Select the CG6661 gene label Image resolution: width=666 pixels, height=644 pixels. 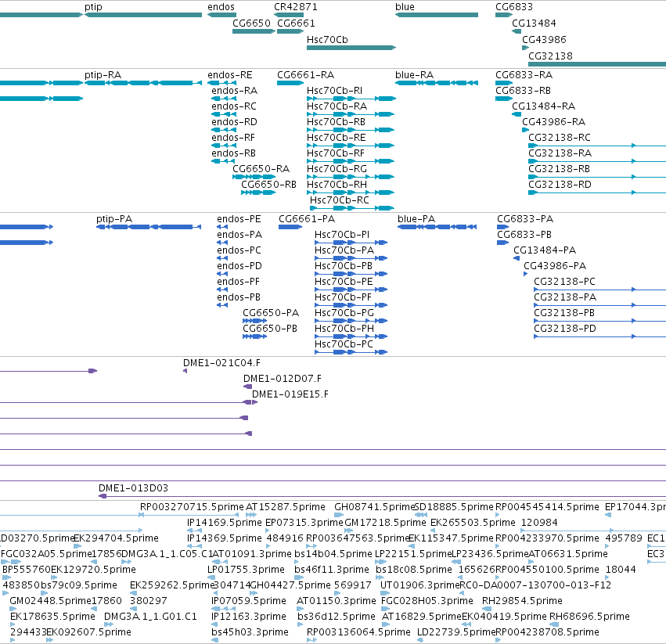coord(296,23)
